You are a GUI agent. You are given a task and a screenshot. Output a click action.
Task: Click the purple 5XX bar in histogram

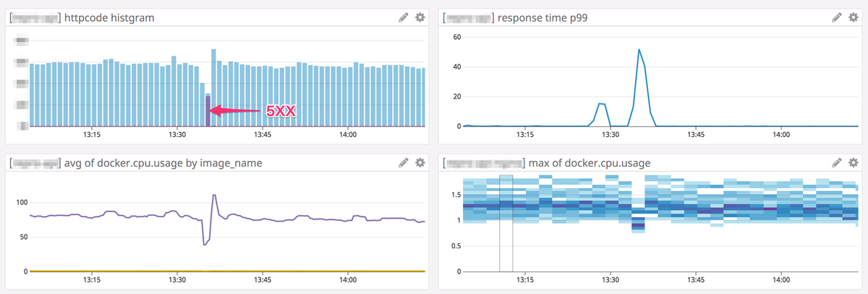click(208, 111)
